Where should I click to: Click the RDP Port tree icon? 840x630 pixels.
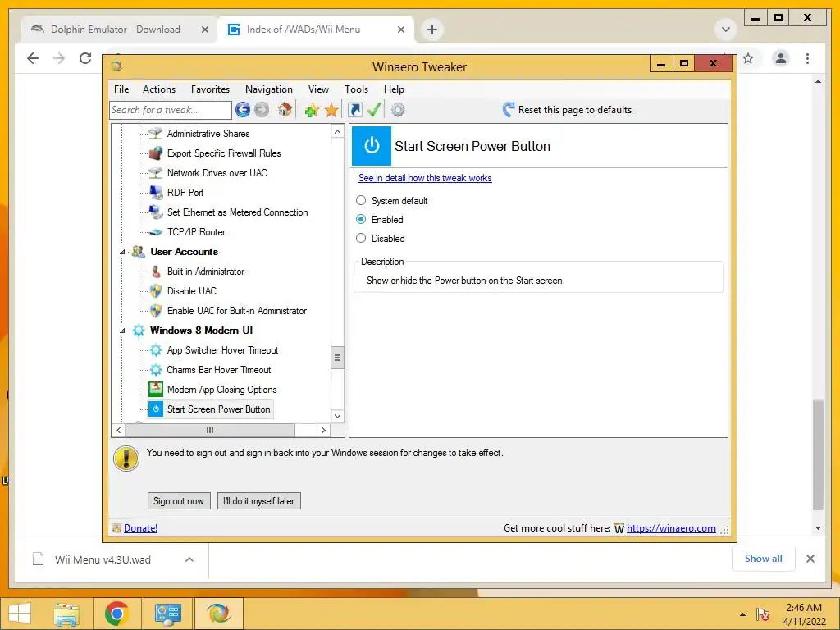click(155, 192)
